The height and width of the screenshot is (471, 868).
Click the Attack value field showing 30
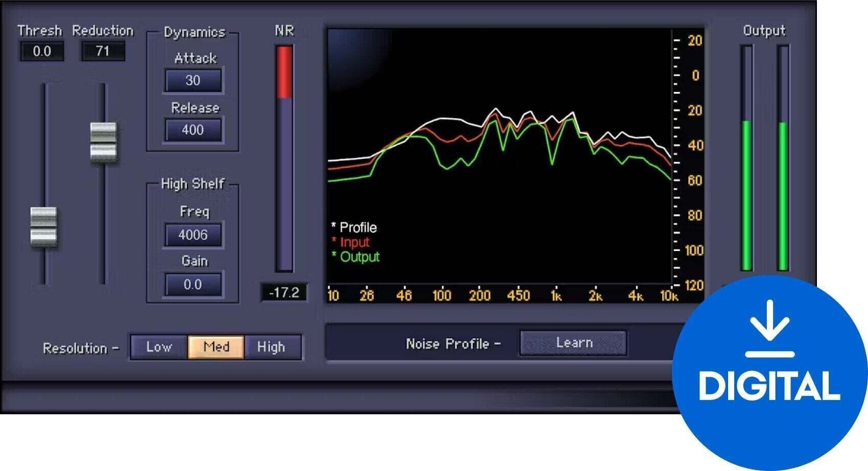(193, 81)
